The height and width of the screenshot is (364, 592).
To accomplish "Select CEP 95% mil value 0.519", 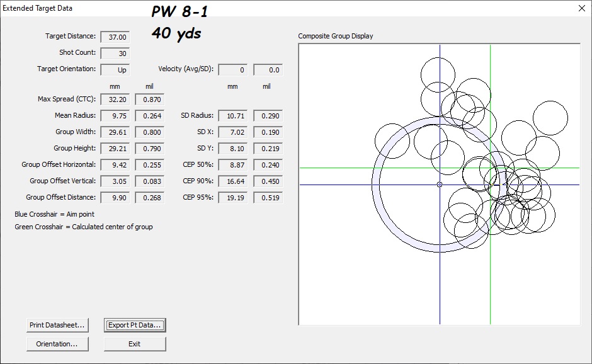I will tap(268, 198).
